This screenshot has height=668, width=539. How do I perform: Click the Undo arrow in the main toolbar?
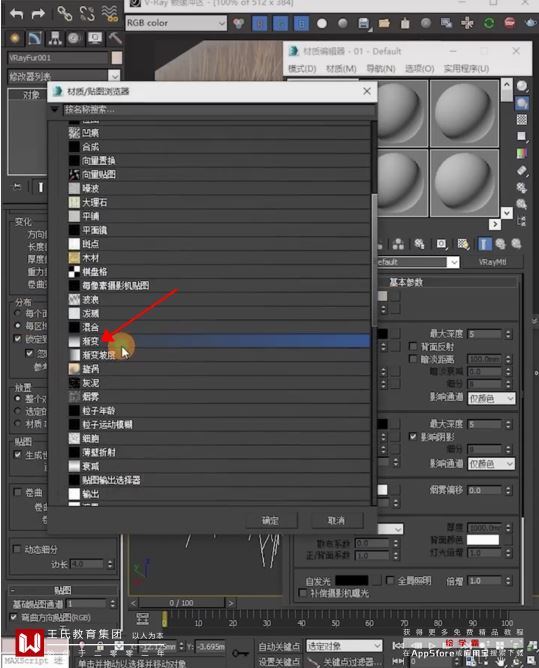[16, 14]
